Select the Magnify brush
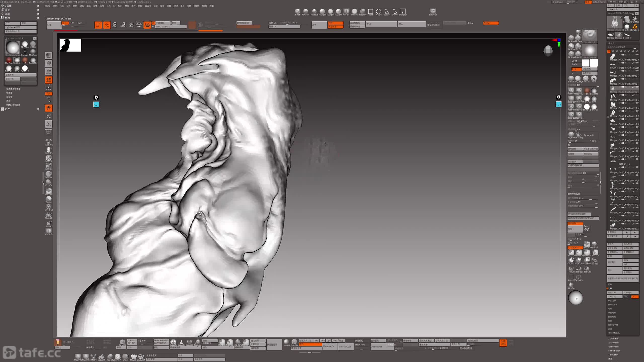The width and height of the screenshot is (644, 362). [363, 12]
